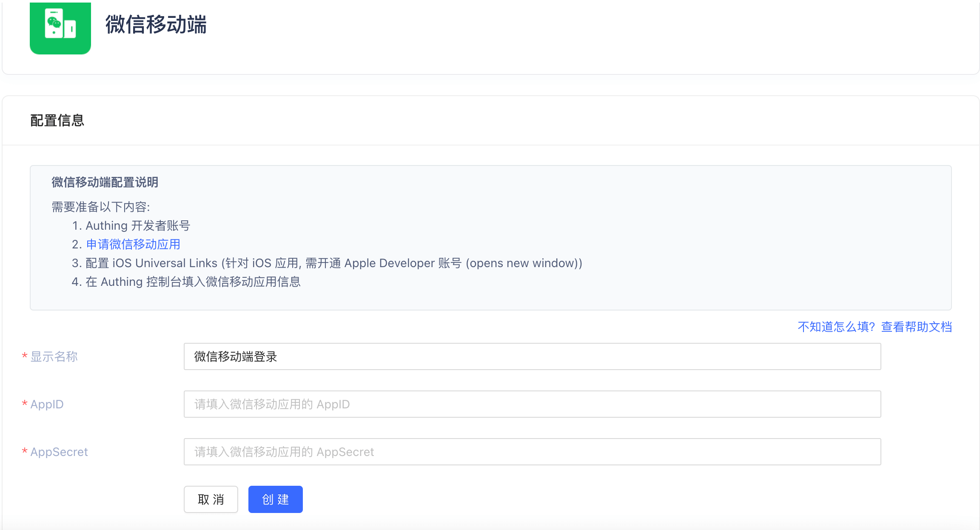Image resolution: width=980 pixels, height=530 pixels.
Task: Open the 申请微信移动应用 link
Action: [133, 244]
